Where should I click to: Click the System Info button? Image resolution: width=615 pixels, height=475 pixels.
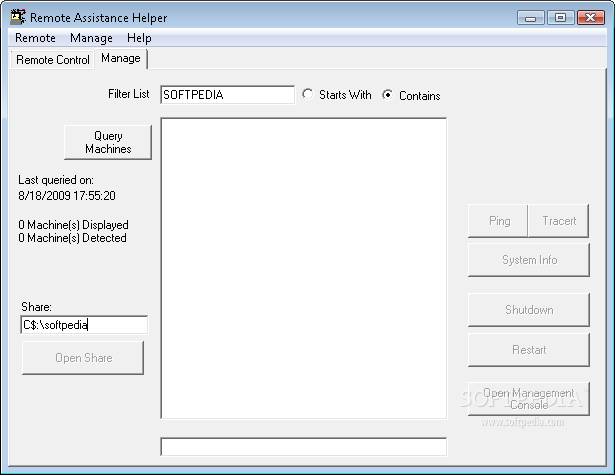529,260
